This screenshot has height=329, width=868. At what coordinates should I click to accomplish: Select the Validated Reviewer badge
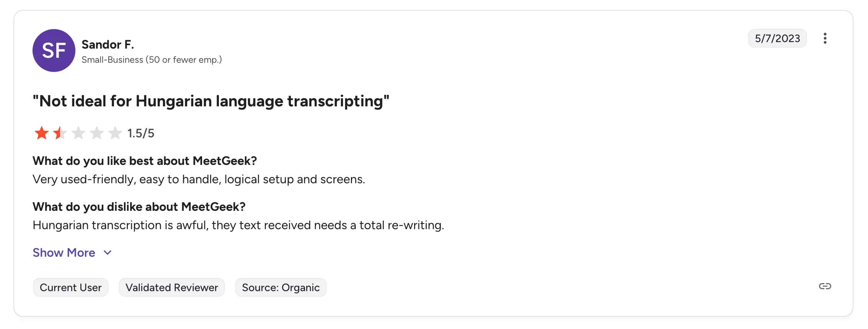pyautogui.click(x=172, y=287)
